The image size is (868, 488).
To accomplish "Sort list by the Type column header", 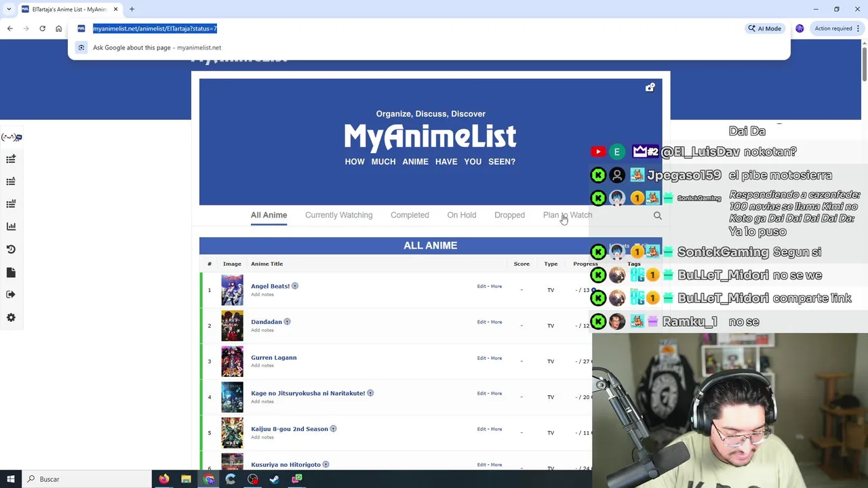I will click(551, 264).
